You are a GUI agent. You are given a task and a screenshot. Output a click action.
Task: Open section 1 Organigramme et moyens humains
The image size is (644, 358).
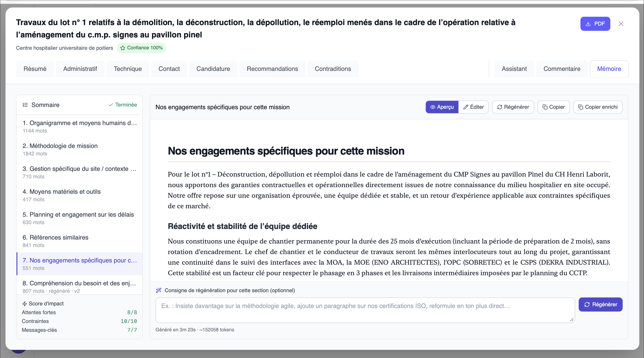pos(79,126)
